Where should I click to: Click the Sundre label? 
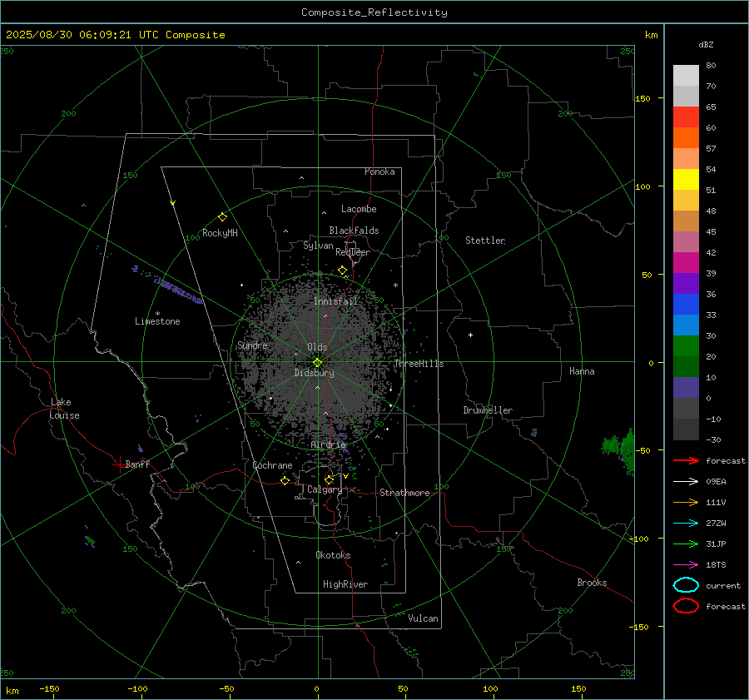252,345
